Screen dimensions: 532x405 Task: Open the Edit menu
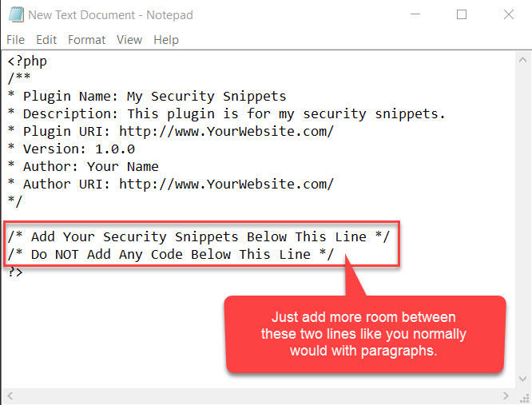pos(46,40)
